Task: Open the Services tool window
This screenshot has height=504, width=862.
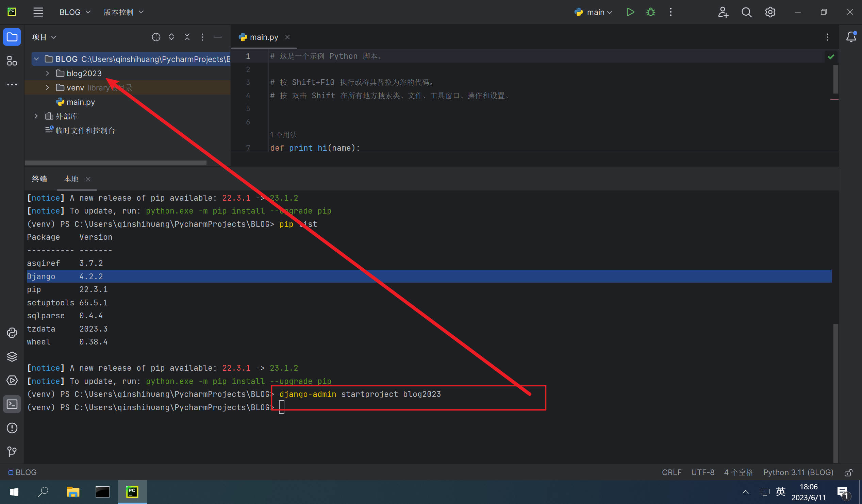Action: point(12,381)
